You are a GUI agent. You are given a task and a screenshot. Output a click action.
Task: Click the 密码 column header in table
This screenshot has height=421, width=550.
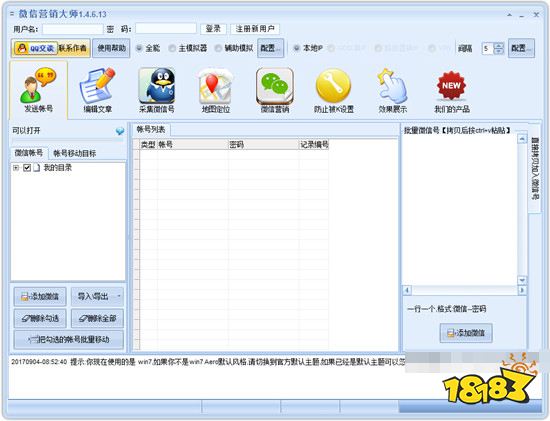(x=263, y=145)
